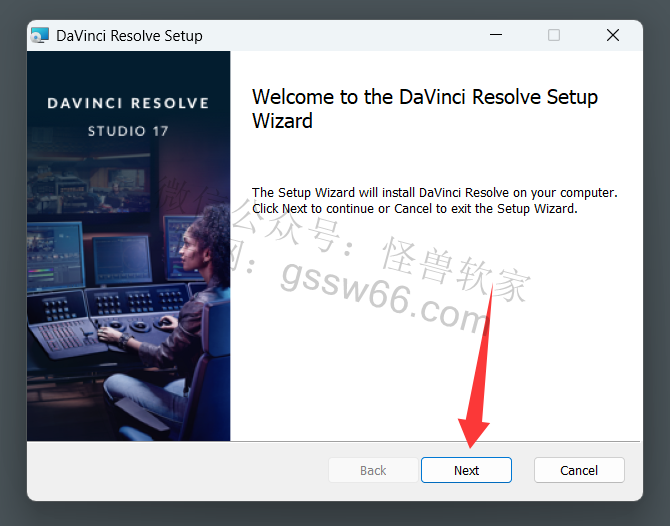This screenshot has width=670, height=526.
Task: Click the Next button to continue setup
Action: tap(466, 470)
